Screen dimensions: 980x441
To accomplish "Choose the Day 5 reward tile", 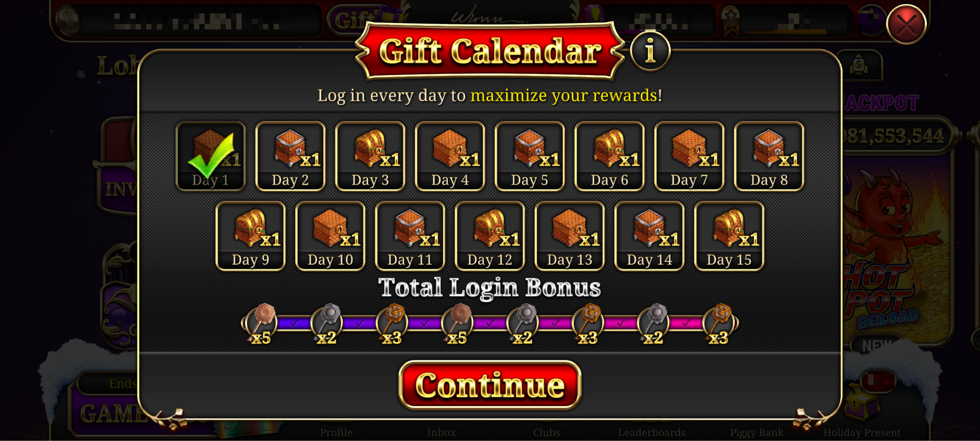I will (530, 156).
